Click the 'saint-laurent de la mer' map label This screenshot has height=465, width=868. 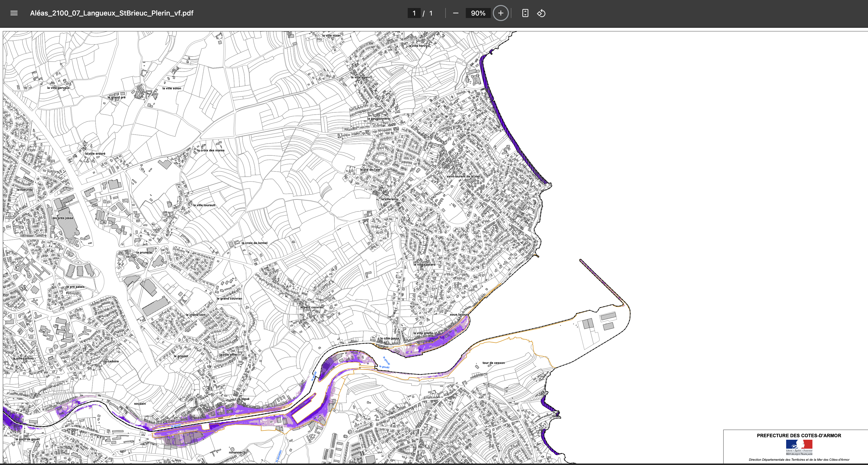point(463,176)
